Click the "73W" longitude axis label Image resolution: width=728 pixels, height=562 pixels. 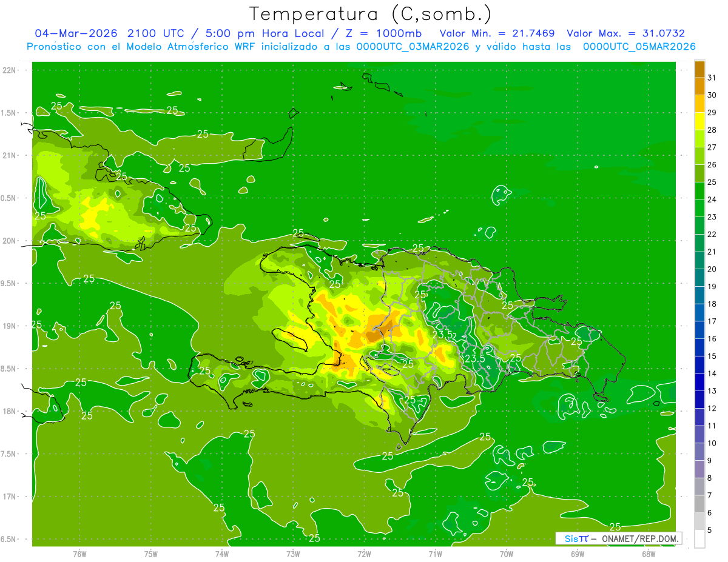[x=293, y=554]
